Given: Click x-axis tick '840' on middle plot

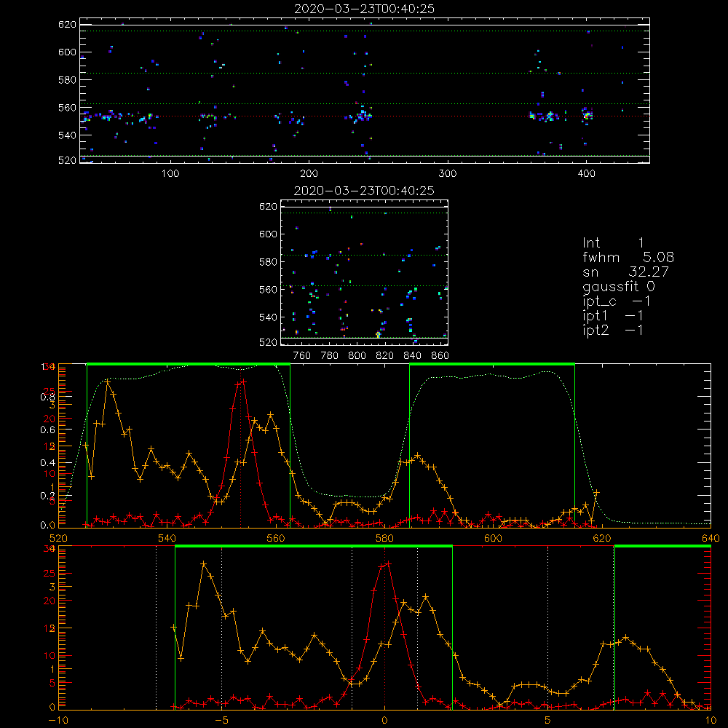Looking at the screenshot, I should (x=412, y=356).
